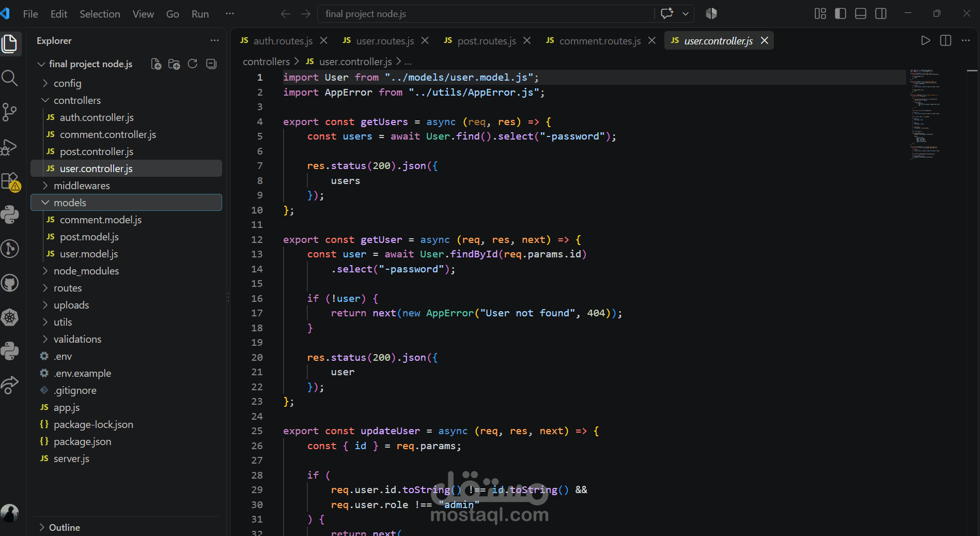Expand the node_modules folder
The image size is (980, 536).
(x=126, y=271)
